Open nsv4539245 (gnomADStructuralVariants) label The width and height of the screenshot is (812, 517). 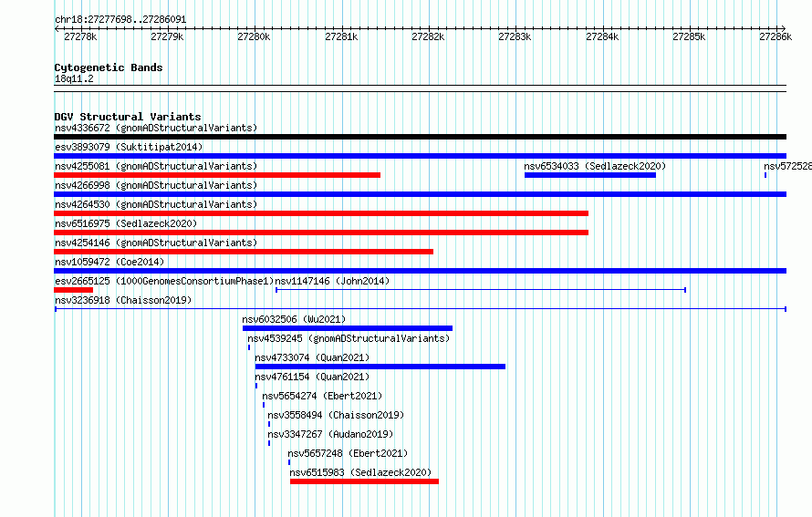[x=349, y=338]
